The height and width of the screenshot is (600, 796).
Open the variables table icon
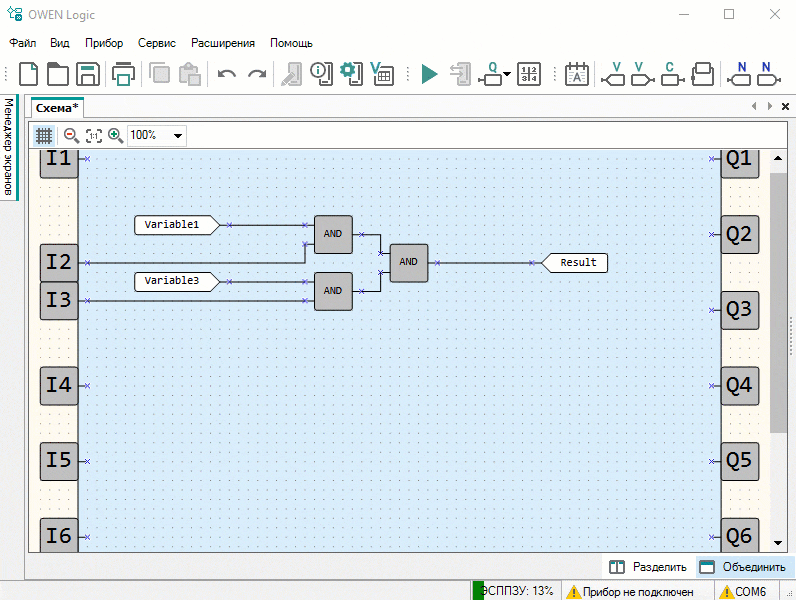coord(382,74)
